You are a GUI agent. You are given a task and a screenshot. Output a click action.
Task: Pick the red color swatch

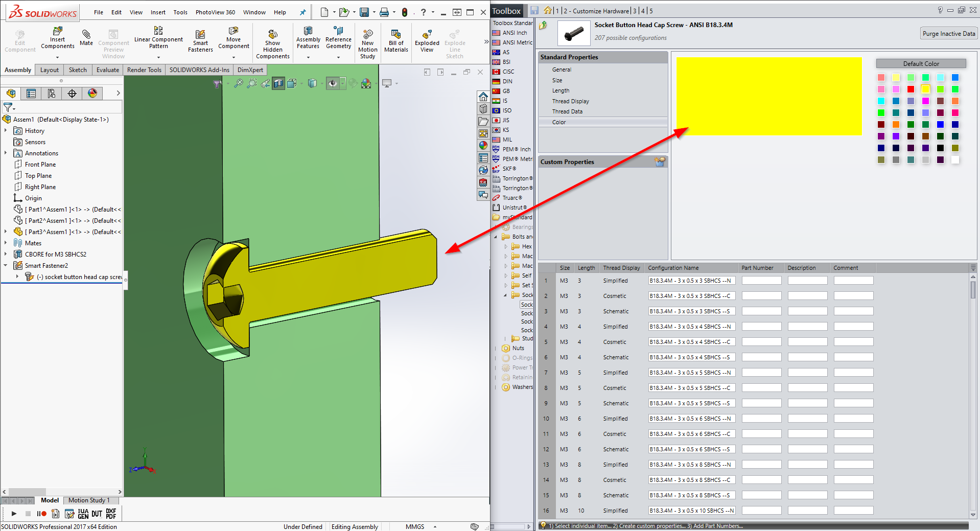pyautogui.click(x=911, y=89)
